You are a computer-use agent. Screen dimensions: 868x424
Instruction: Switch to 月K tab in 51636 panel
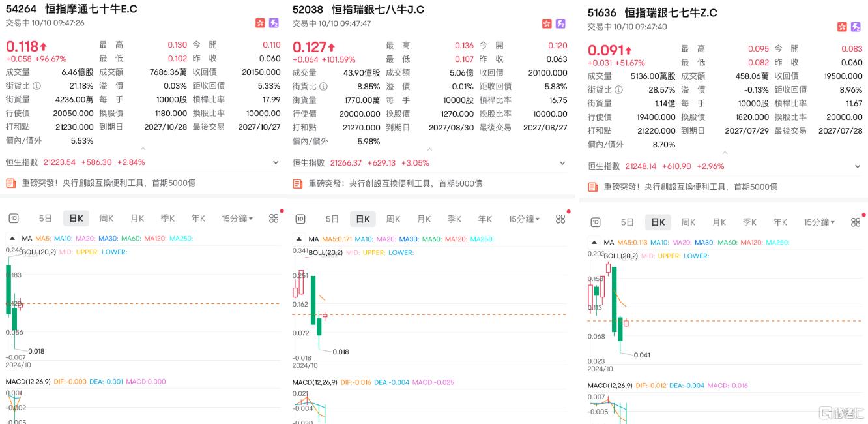pos(719,222)
